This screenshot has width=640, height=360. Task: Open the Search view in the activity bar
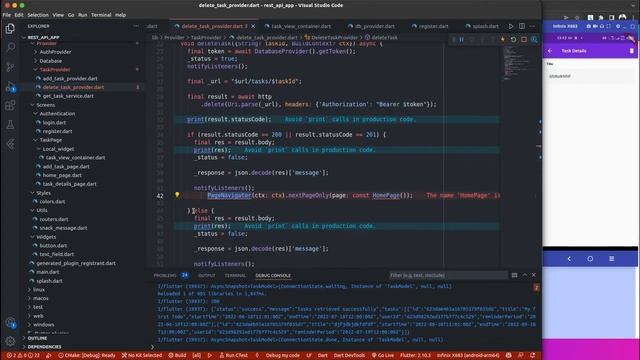pos(10,47)
